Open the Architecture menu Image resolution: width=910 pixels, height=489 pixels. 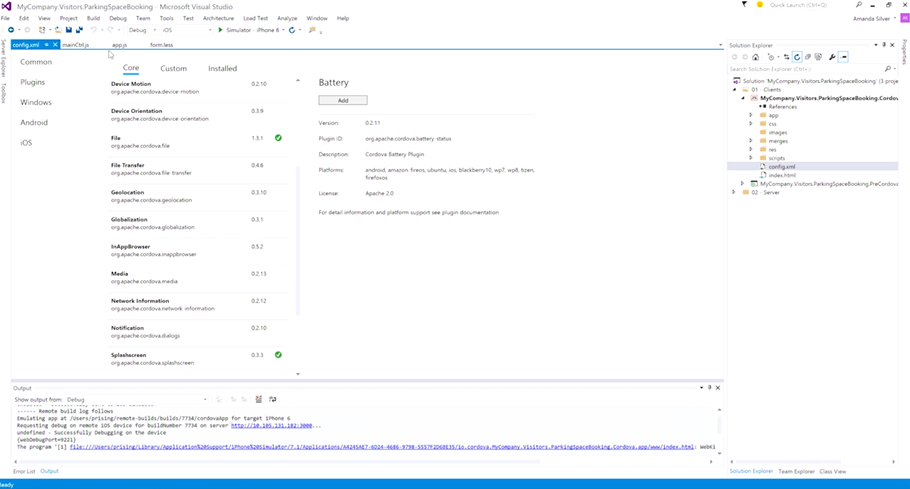click(x=218, y=18)
